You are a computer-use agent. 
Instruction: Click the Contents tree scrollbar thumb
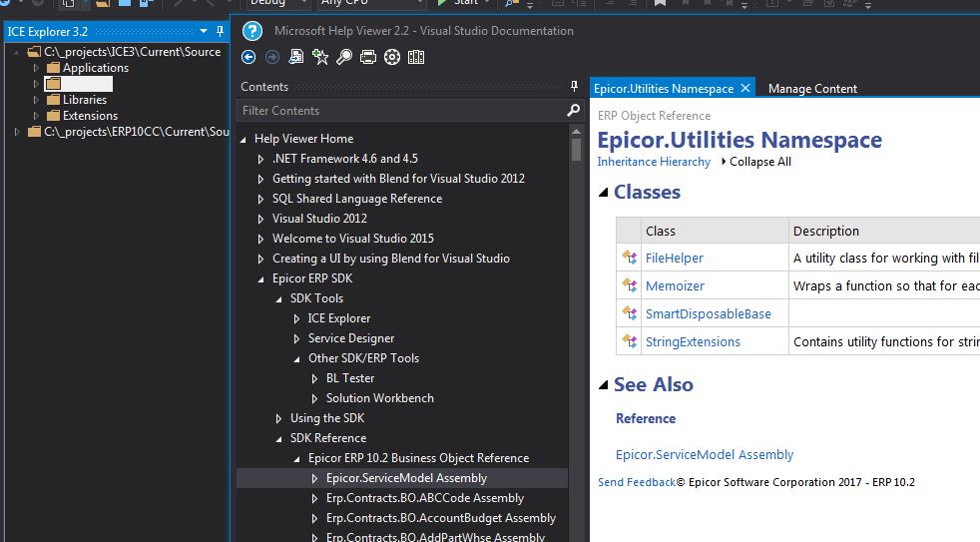576,150
